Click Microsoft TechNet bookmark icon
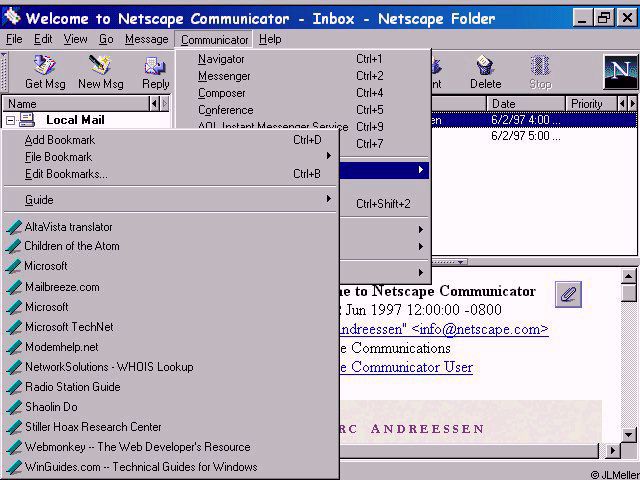 point(14,327)
